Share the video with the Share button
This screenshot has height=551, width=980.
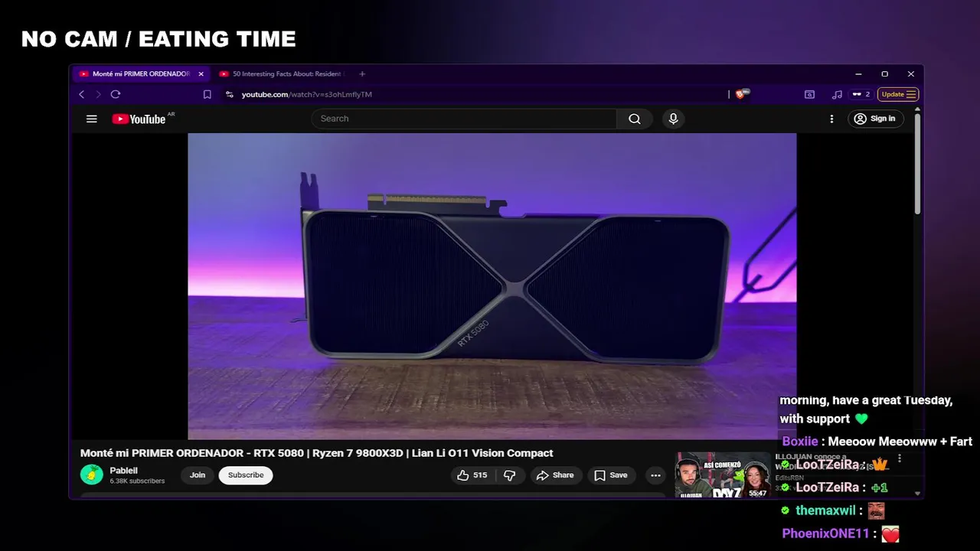tap(555, 475)
